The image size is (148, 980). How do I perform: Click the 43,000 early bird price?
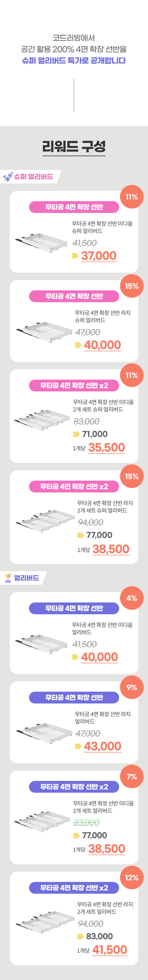click(x=103, y=746)
